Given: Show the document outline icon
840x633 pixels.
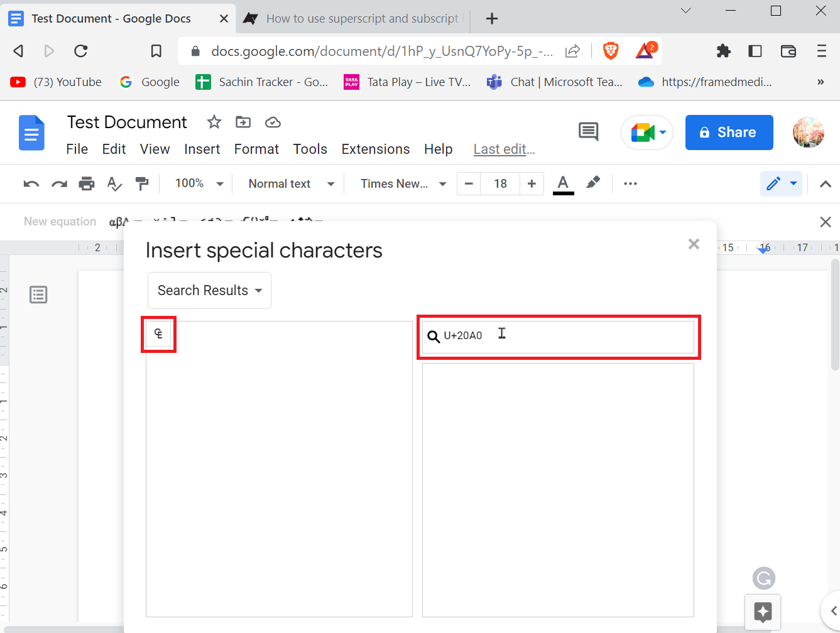Looking at the screenshot, I should tap(38, 295).
